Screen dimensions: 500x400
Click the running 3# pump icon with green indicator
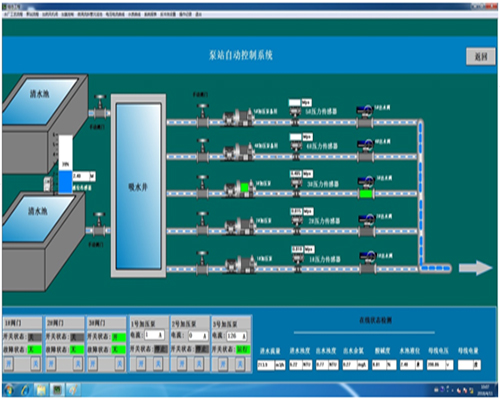240,189
